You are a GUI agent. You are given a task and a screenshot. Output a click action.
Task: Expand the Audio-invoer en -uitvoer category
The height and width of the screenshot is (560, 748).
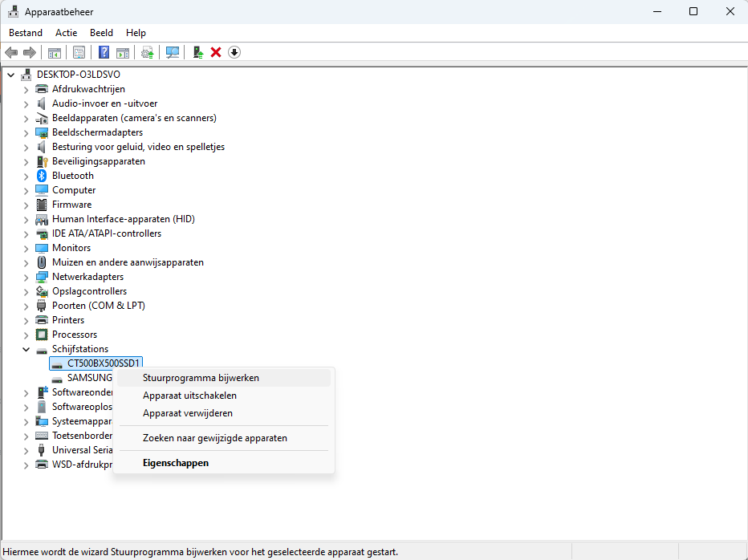pyautogui.click(x=26, y=104)
